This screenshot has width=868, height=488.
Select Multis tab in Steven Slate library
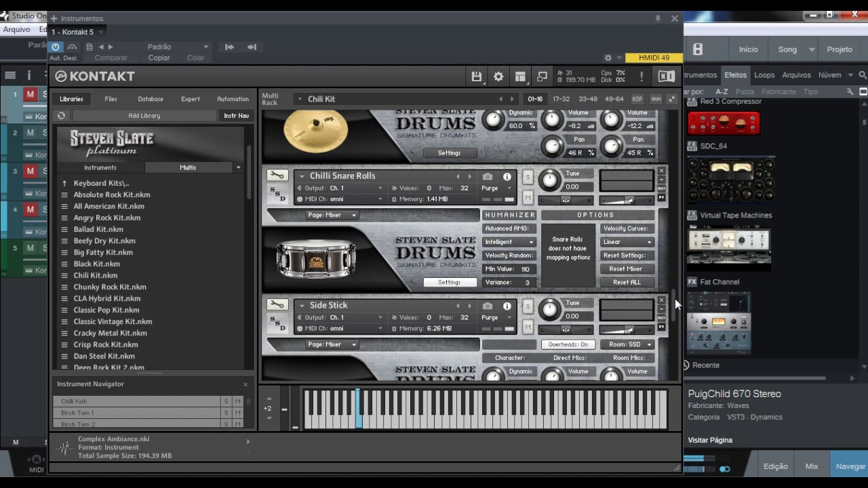coord(188,167)
